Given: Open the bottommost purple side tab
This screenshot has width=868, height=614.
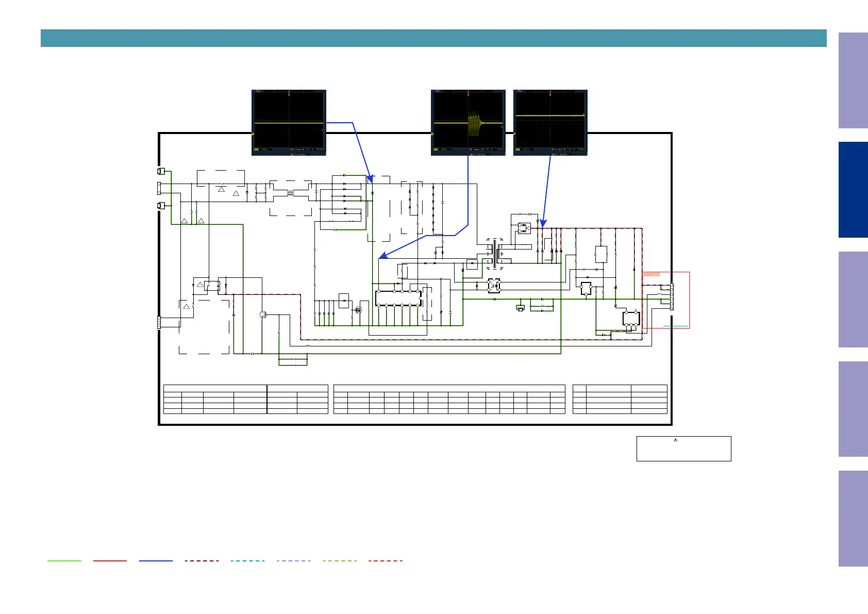Looking at the screenshot, I should coord(853,519).
